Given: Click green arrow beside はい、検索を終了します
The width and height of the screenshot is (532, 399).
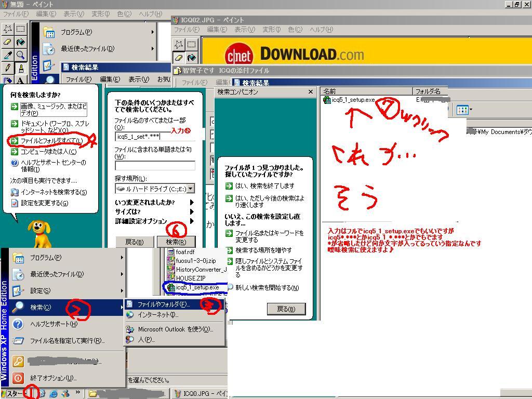Looking at the screenshot, I should [x=229, y=186].
